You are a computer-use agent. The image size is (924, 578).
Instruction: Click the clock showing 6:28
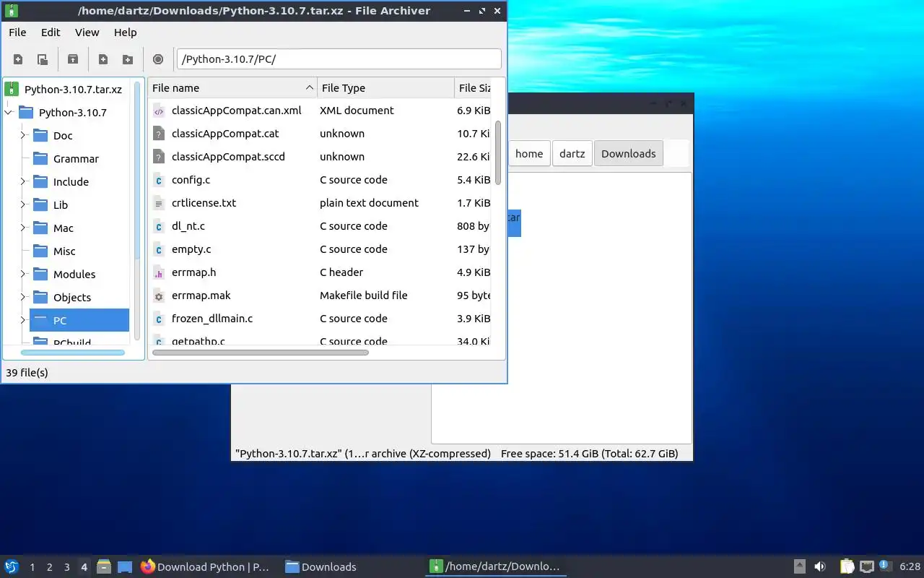click(910, 567)
